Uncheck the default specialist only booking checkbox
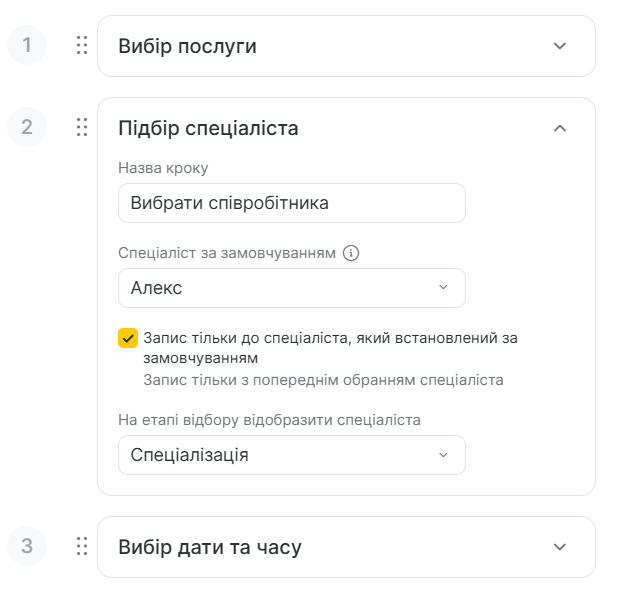This screenshot has height=595, width=643. [x=128, y=338]
